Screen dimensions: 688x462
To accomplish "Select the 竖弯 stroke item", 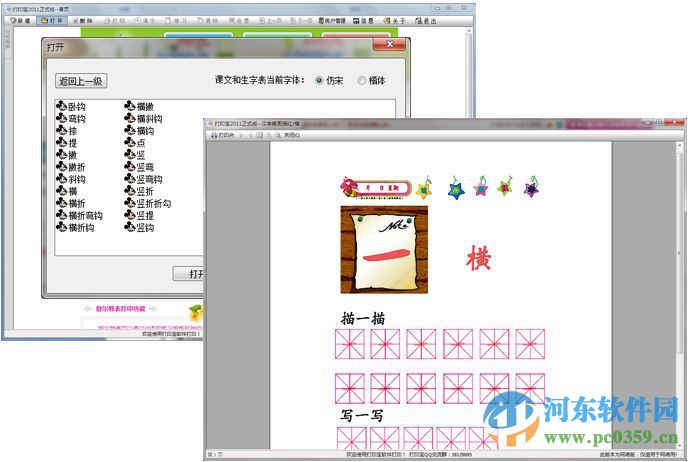I will click(140, 167).
